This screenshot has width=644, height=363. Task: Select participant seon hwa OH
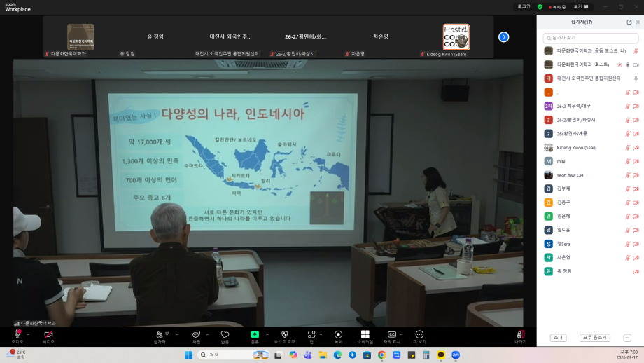[590, 175]
